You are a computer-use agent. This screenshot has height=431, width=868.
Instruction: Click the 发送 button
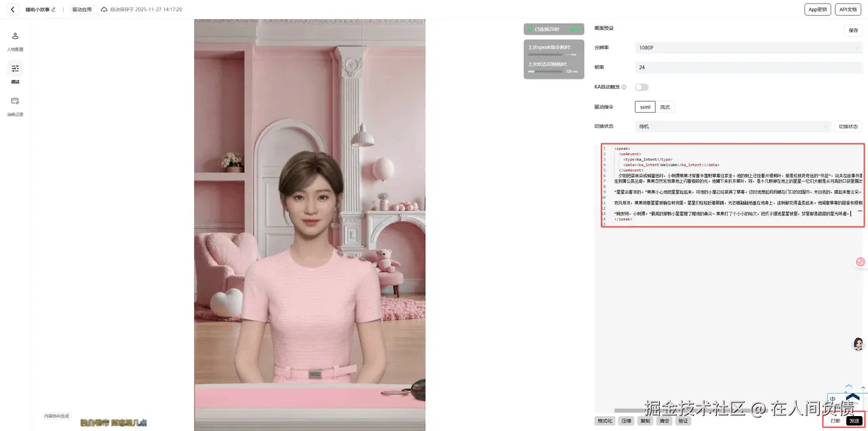[x=854, y=421]
